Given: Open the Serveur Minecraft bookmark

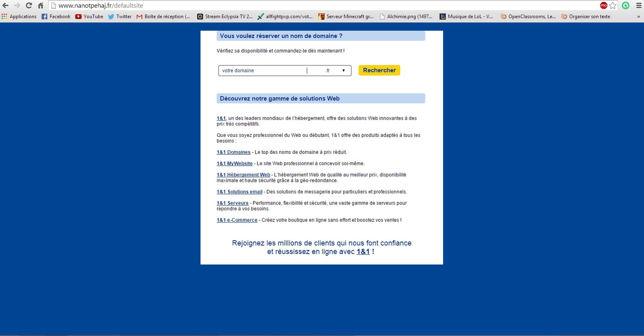Looking at the screenshot, I should 346,17.
